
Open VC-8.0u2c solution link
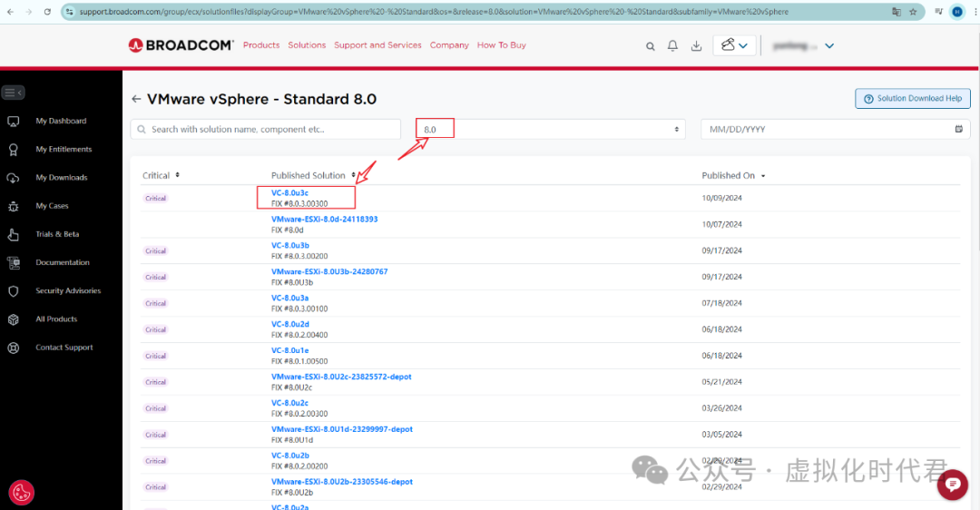point(289,403)
